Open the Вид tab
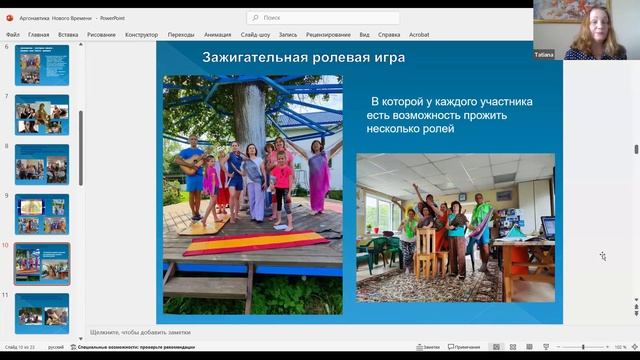 [364, 35]
